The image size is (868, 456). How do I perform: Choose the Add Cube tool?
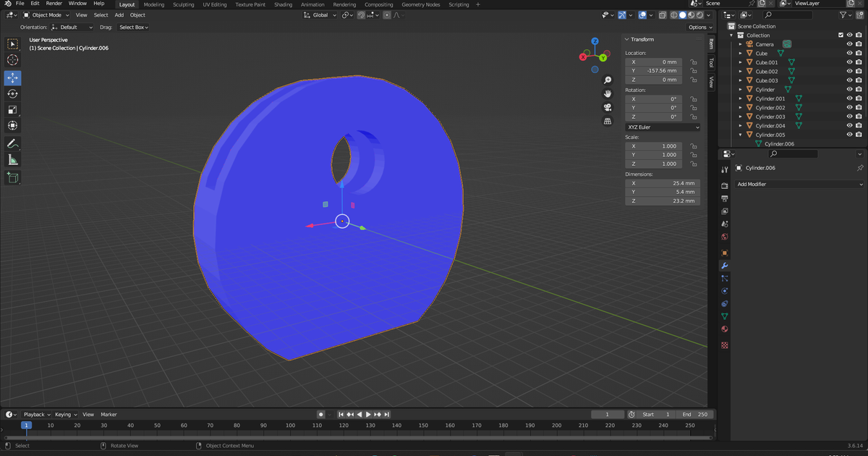pyautogui.click(x=12, y=177)
